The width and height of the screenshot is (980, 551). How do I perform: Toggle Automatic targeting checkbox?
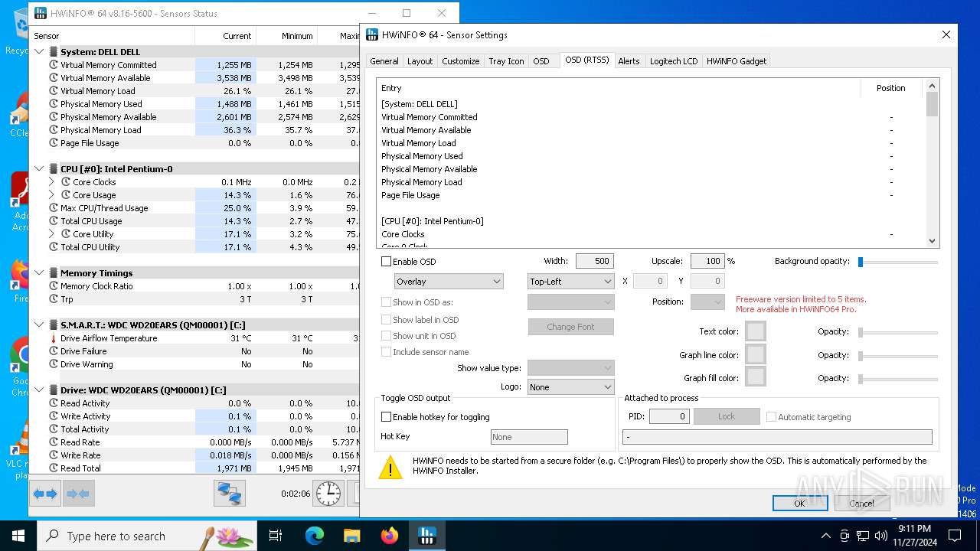coord(771,417)
